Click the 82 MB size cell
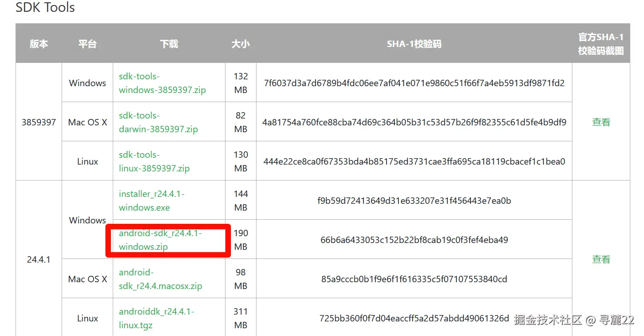Viewport: 644px width, 336px height. point(241,122)
